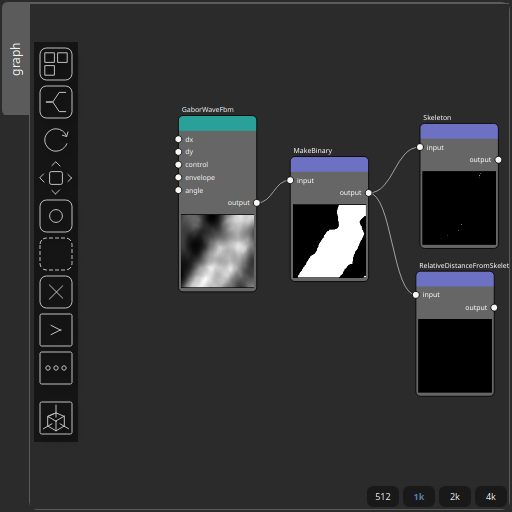Screen dimensions: 512x512
Task: Select the Skeleton node purple header
Action: click(x=459, y=132)
